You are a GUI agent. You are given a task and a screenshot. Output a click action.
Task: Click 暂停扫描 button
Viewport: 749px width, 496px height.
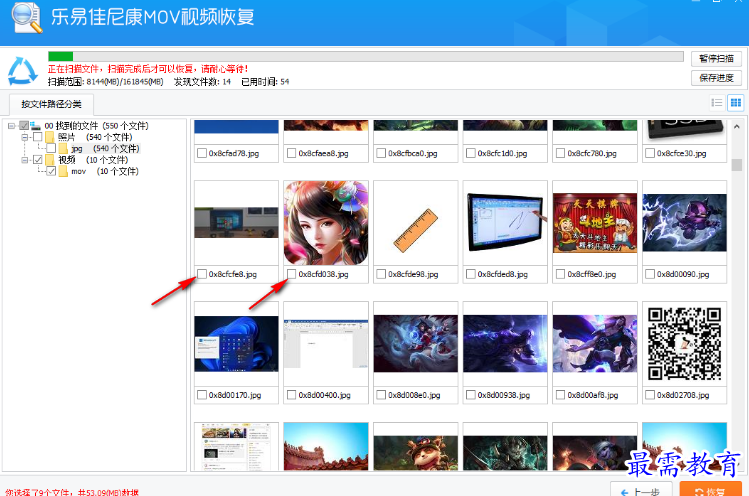click(x=716, y=59)
